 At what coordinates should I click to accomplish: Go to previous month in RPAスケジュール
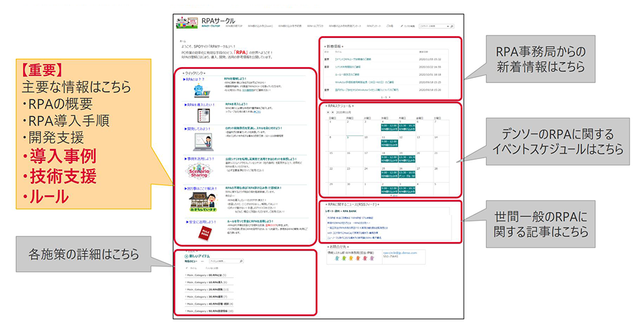[328, 111]
